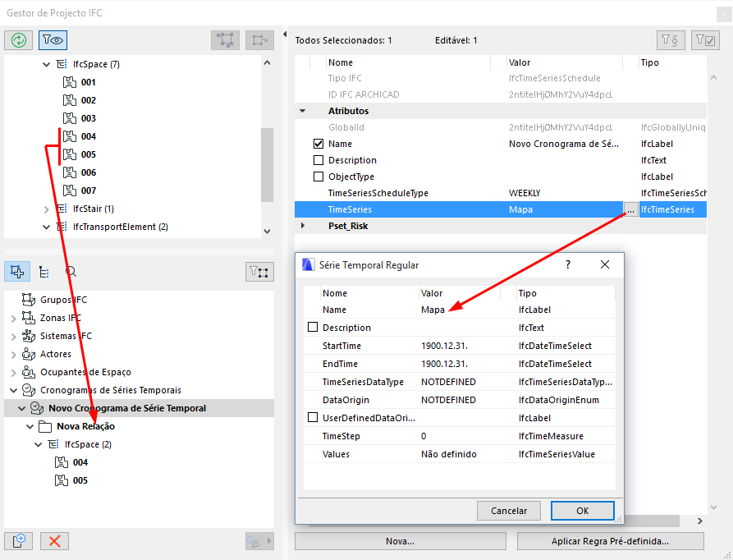
Task: Select space 001 in IfcSpace tree
Action: coord(89,82)
